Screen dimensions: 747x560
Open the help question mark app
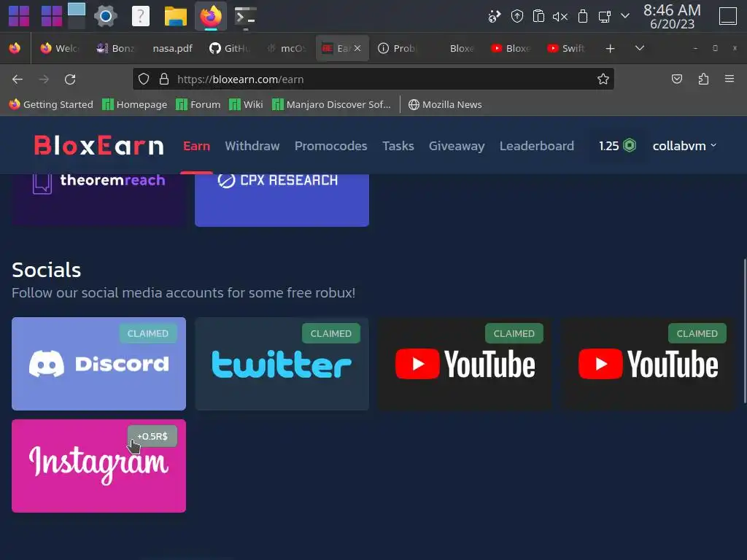pyautogui.click(x=141, y=17)
